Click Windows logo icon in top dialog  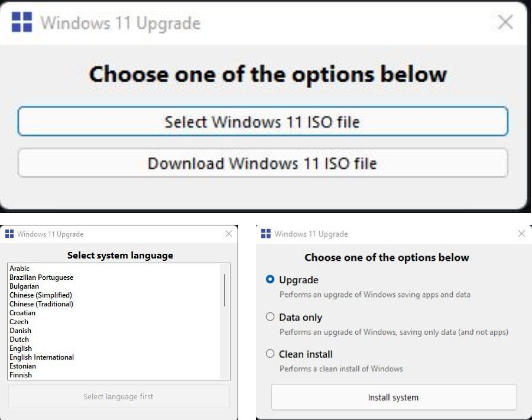[x=22, y=22]
